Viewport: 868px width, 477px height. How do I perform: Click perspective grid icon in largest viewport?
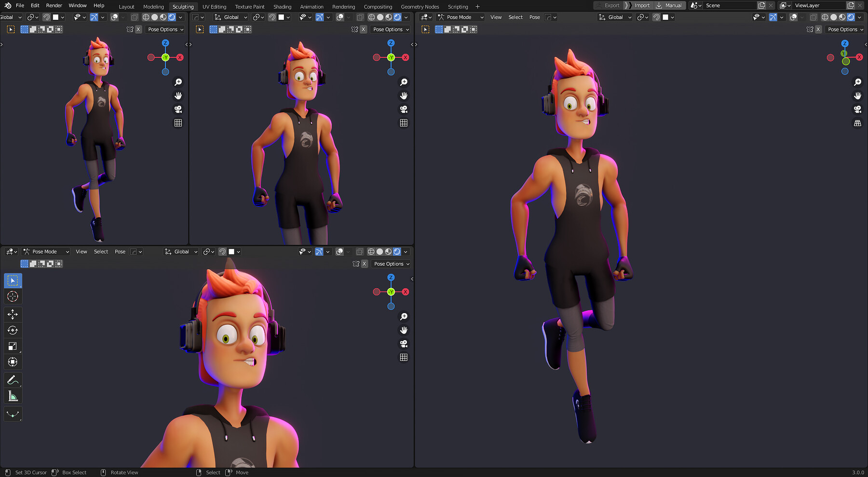857,123
